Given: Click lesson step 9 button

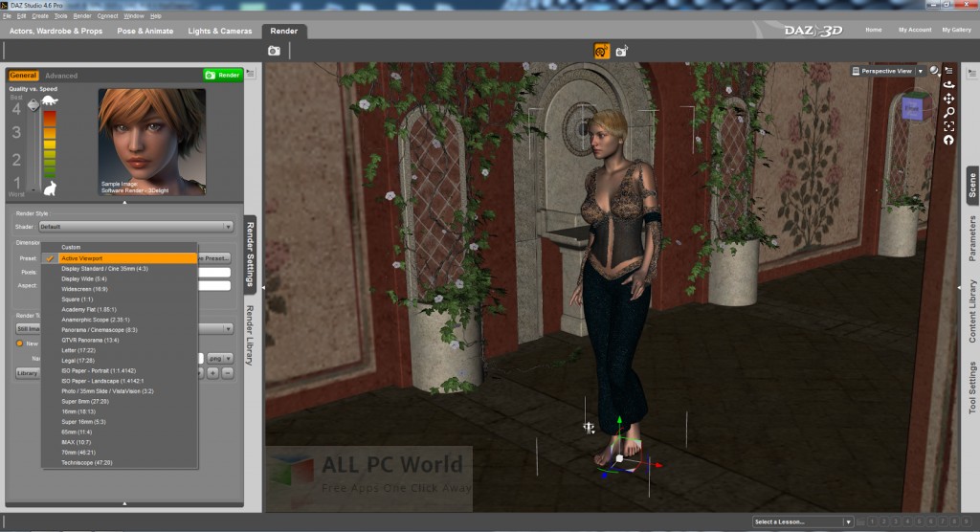Looking at the screenshot, I should coord(967,521).
